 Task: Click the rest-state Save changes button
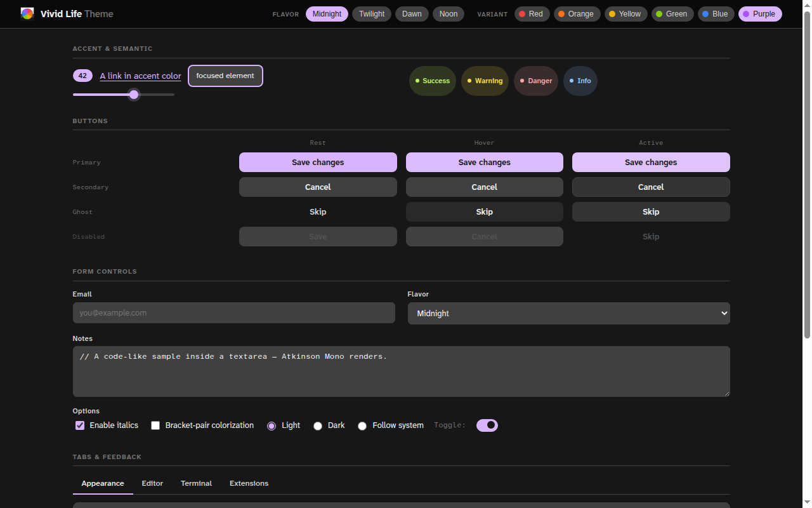pyautogui.click(x=318, y=162)
